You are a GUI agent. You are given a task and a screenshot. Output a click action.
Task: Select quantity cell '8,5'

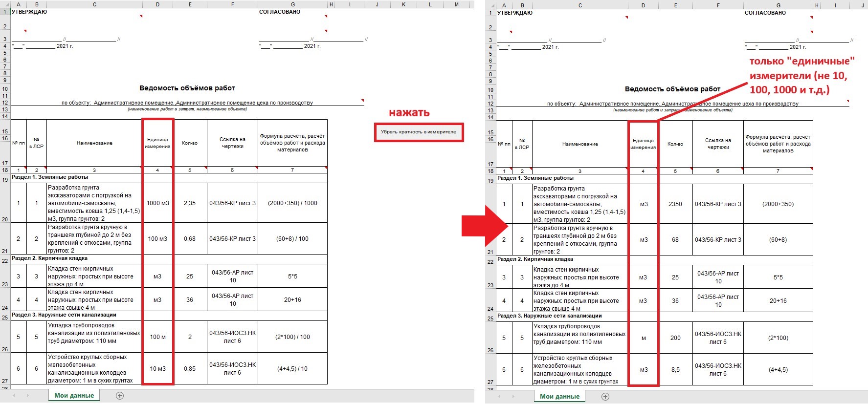pyautogui.click(x=675, y=370)
